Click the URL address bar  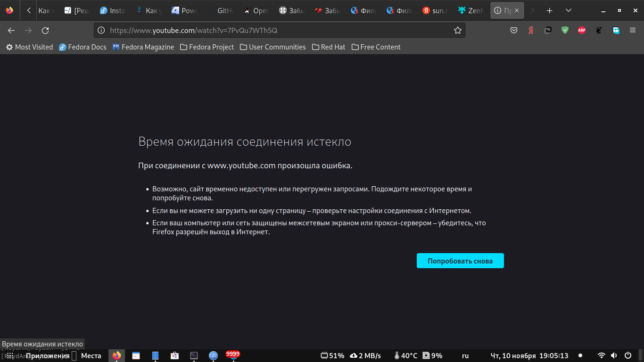click(x=280, y=31)
